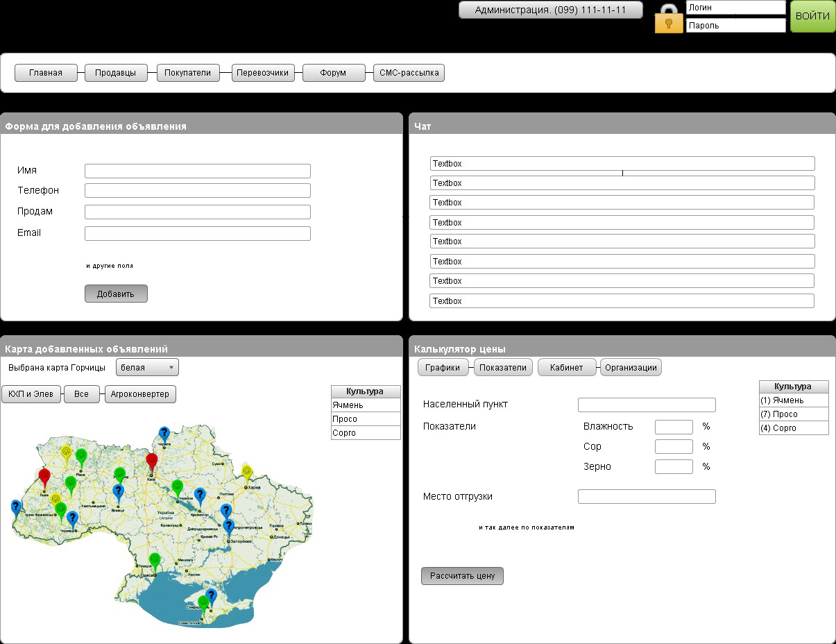Click the padlock icon beside the login fields
The width and height of the screenshot is (836, 644).
coord(669,19)
